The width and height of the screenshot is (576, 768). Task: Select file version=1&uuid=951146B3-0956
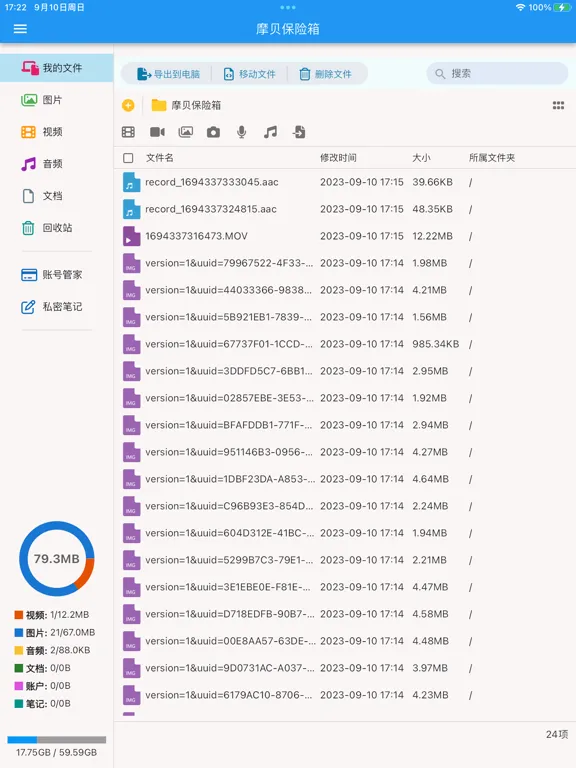coord(345,452)
